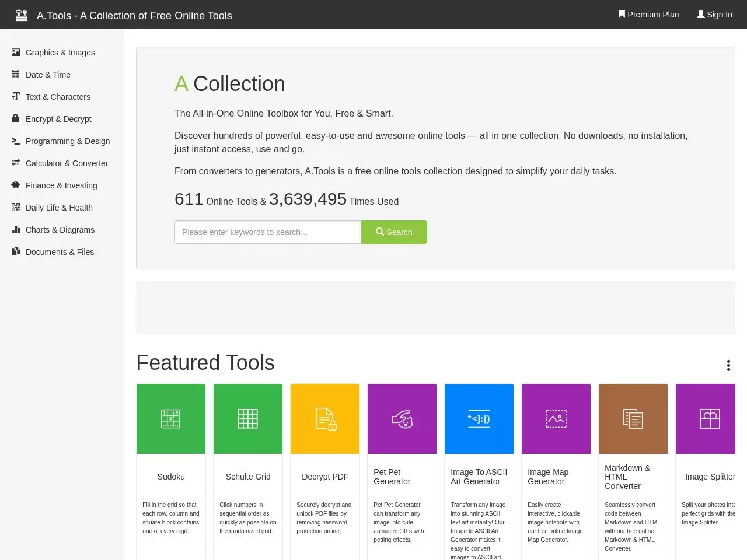Open the Documents & Files category
747x560 pixels.
coord(60,252)
